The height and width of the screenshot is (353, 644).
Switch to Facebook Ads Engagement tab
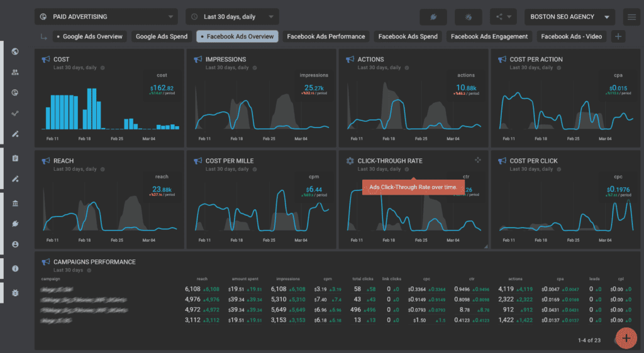point(489,36)
